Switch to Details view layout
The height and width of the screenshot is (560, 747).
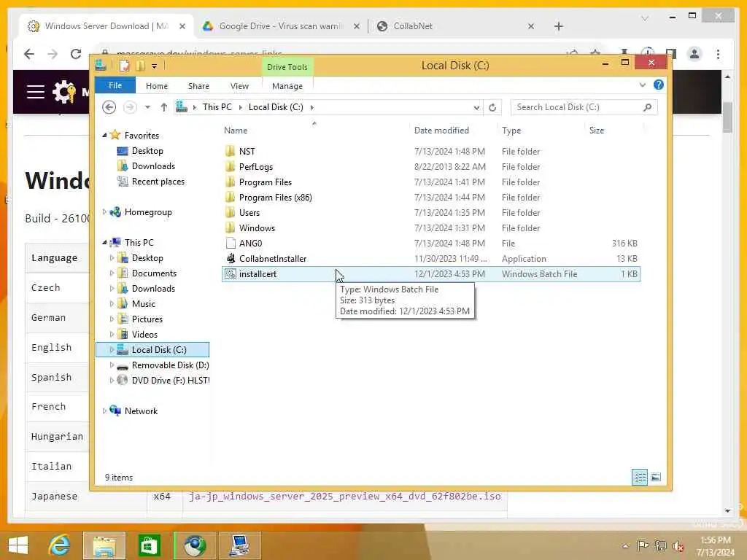click(640, 477)
